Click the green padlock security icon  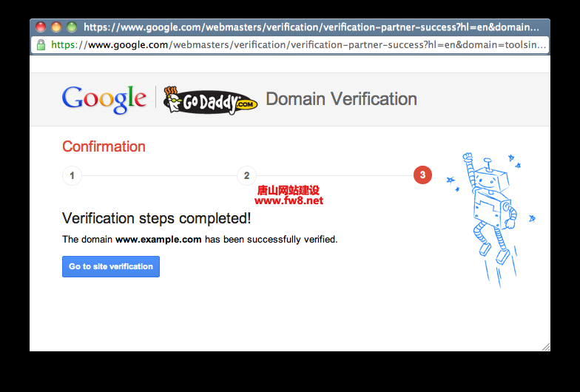click(41, 44)
